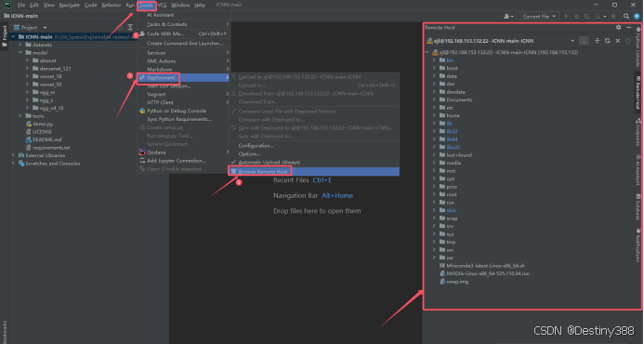Select swap.img in Remote Host tree
Viewport: 644px width, 344px height.
click(457, 282)
